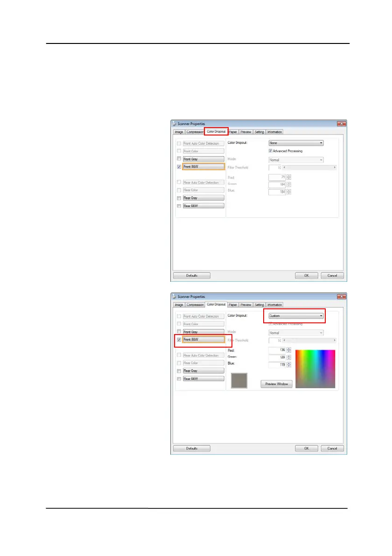Click the Green stepper next to value 129

tap(288, 357)
